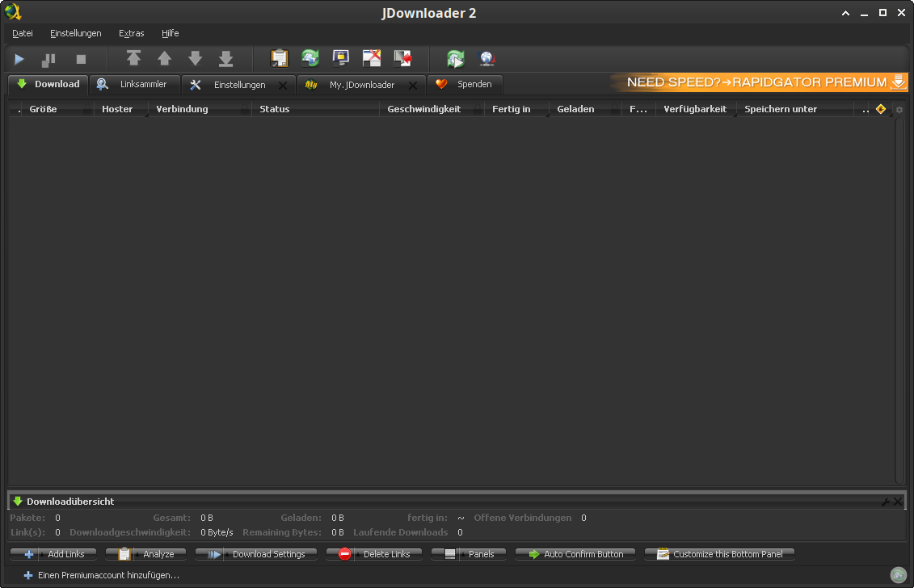Image resolution: width=914 pixels, height=588 pixels.
Task: Toggle clipboard monitoring clipboard icon
Action: [x=280, y=58]
